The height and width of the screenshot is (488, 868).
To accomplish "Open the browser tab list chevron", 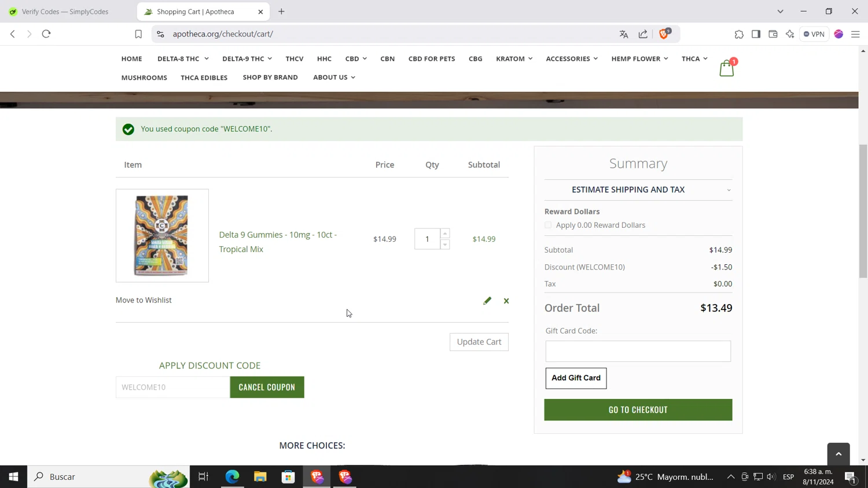I will [780, 12].
